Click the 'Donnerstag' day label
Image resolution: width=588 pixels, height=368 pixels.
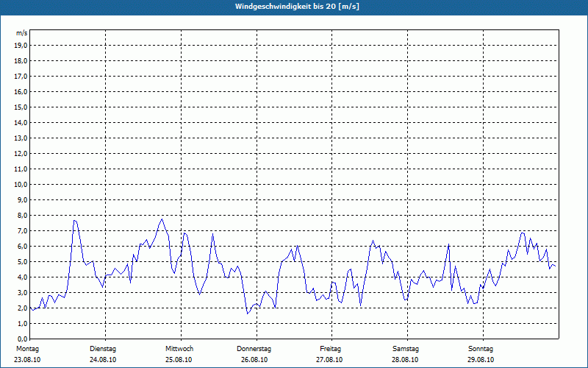tap(254, 349)
